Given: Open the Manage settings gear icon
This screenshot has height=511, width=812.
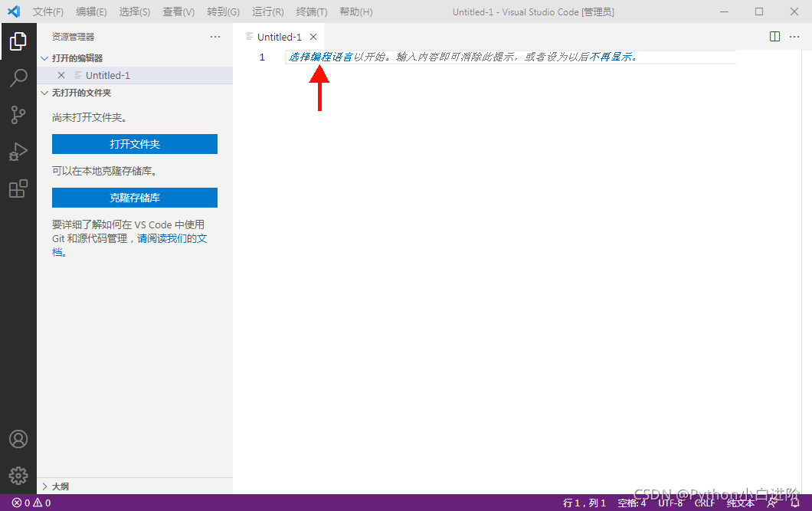Looking at the screenshot, I should (18, 475).
